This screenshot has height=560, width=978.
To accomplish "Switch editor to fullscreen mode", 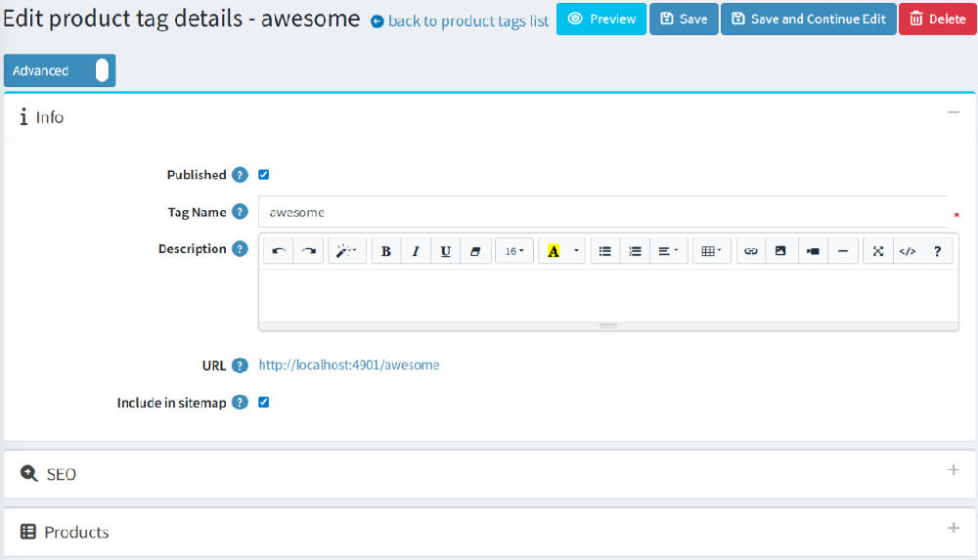I will [x=878, y=251].
